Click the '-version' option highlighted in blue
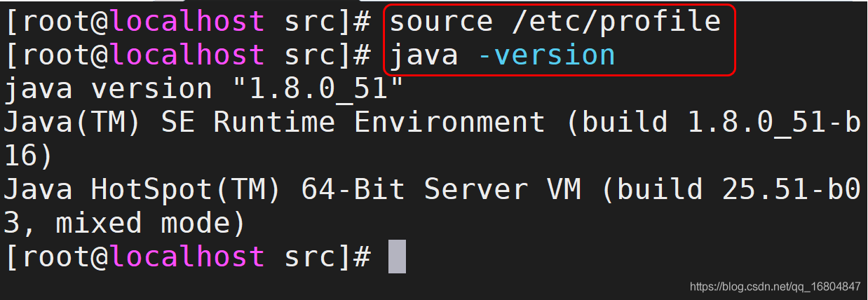Image resolution: width=868 pixels, height=300 pixels. pos(546,55)
